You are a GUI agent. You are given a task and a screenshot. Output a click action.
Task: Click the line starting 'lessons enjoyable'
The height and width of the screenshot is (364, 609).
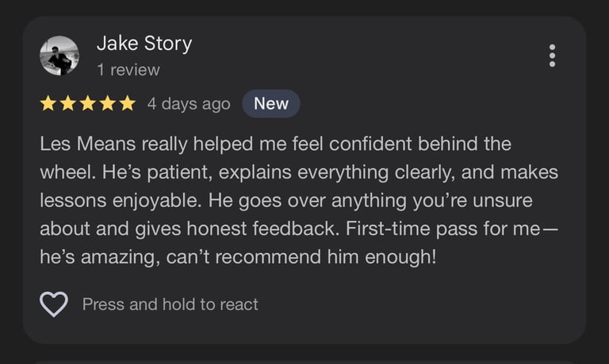coord(286,201)
